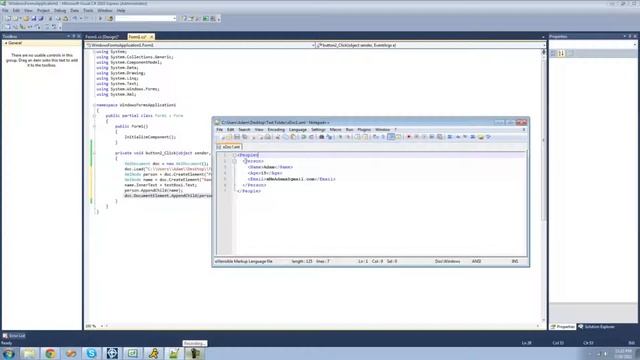Click Print icon in Notepad++ toolbar
The image size is (640, 360).
tap(268, 137)
